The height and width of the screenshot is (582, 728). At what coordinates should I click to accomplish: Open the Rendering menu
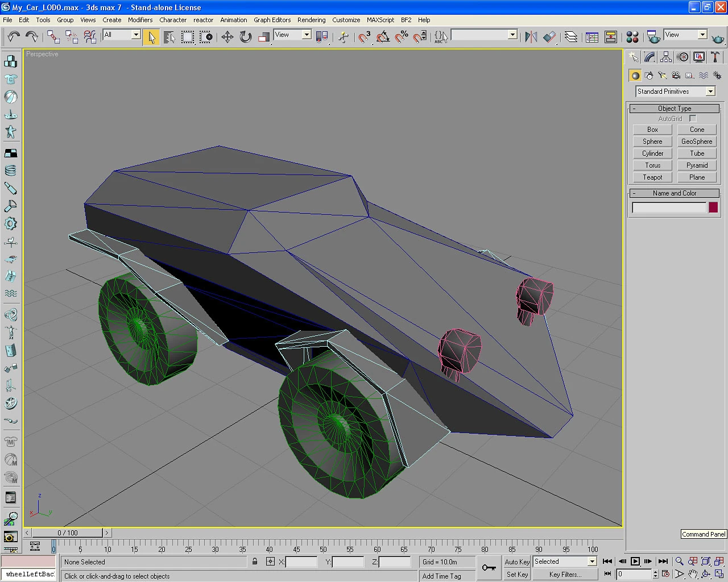point(311,20)
